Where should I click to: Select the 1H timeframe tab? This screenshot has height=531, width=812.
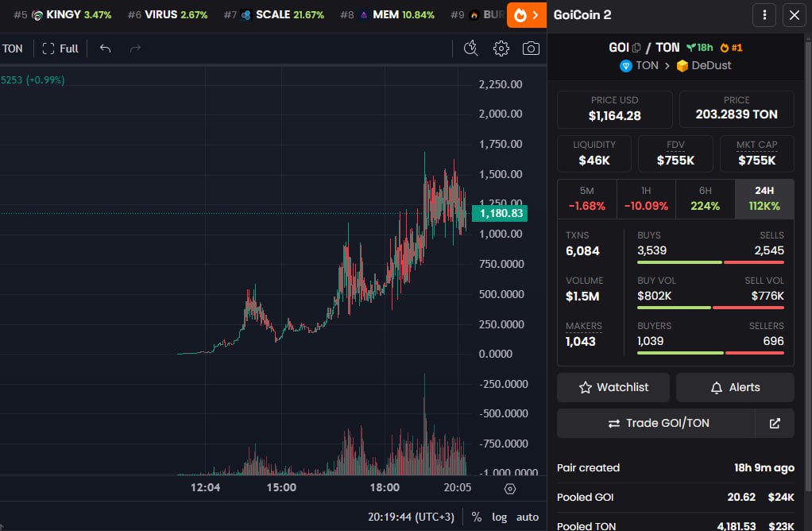pyautogui.click(x=646, y=199)
